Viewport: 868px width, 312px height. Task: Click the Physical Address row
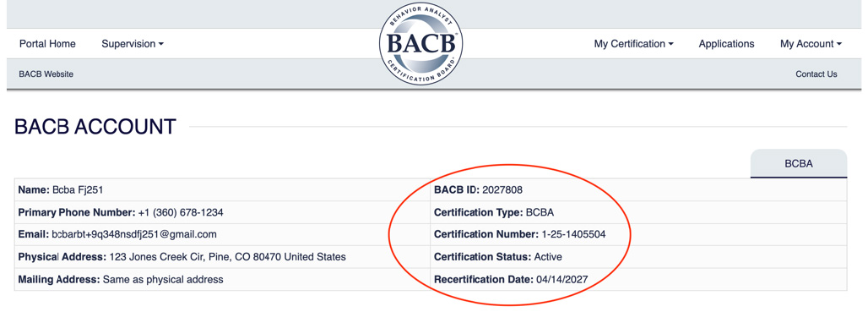pyautogui.click(x=222, y=257)
